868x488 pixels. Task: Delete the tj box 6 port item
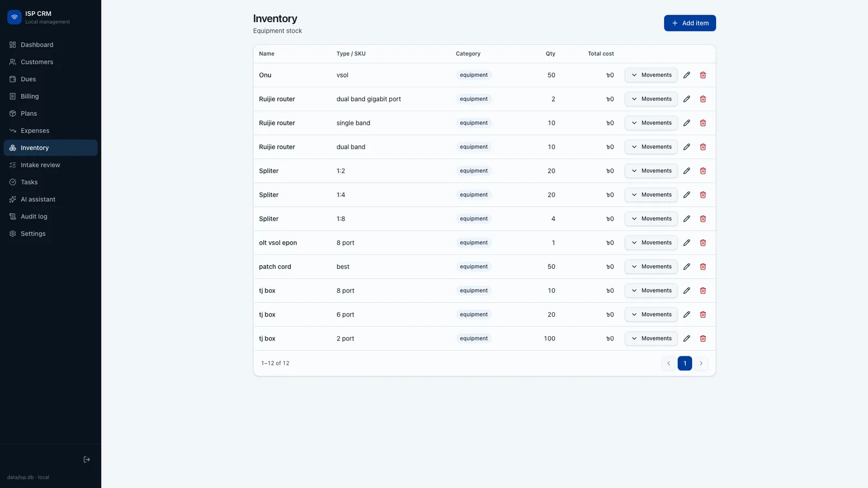coord(703,314)
